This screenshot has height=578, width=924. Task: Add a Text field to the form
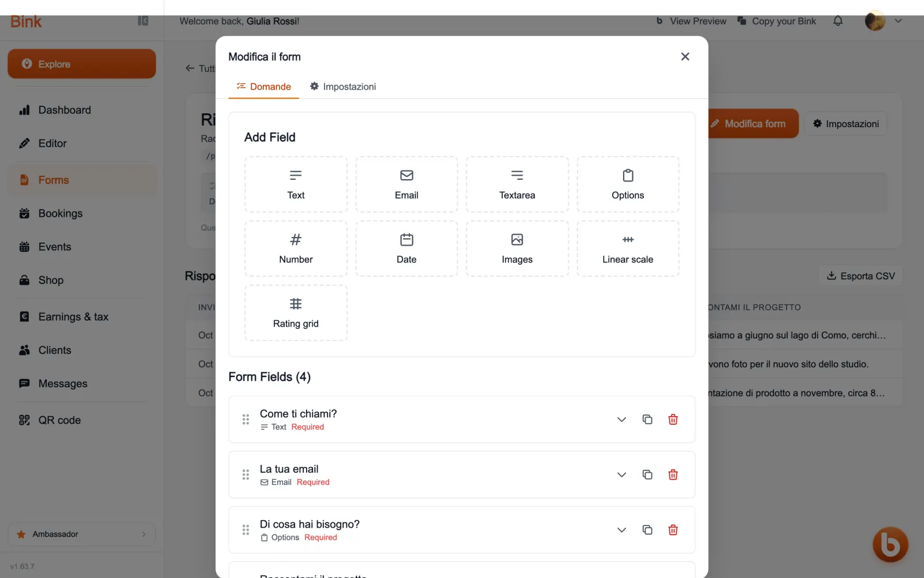296,184
